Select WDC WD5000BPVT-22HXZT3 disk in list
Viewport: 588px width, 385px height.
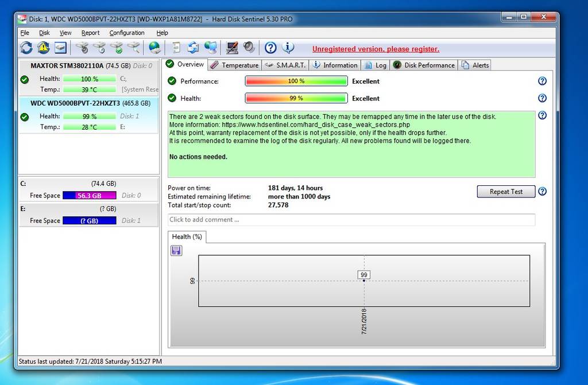click(89, 115)
